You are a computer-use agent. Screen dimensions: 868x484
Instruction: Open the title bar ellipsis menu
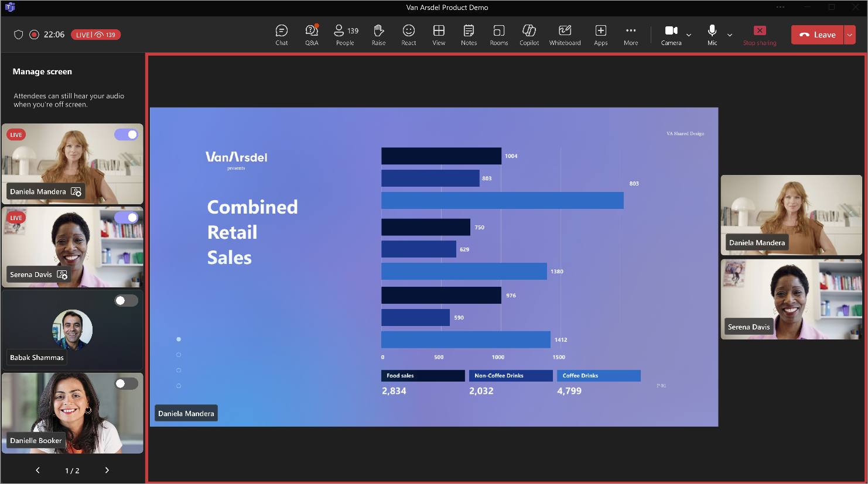tap(780, 7)
